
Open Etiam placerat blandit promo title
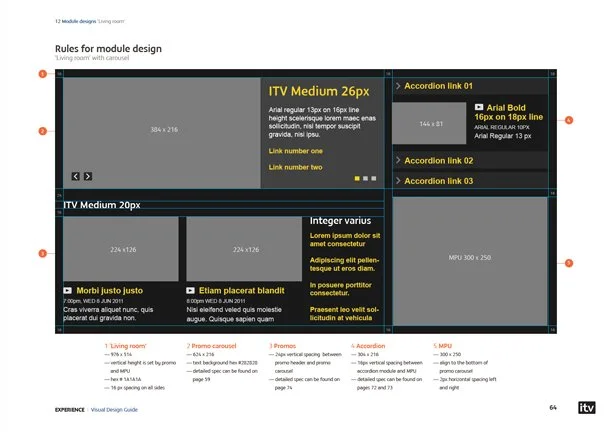point(242,290)
